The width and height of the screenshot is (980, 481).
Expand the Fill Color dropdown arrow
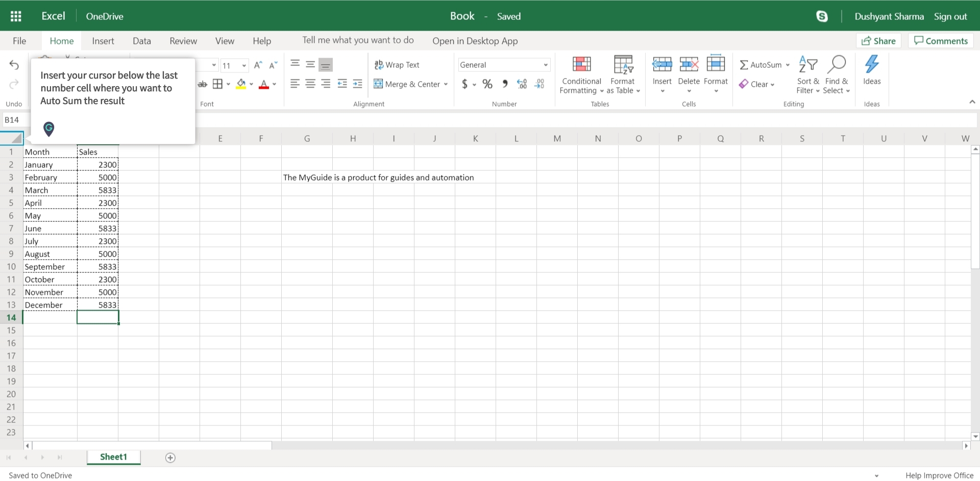pyautogui.click(x=251, y=84)
